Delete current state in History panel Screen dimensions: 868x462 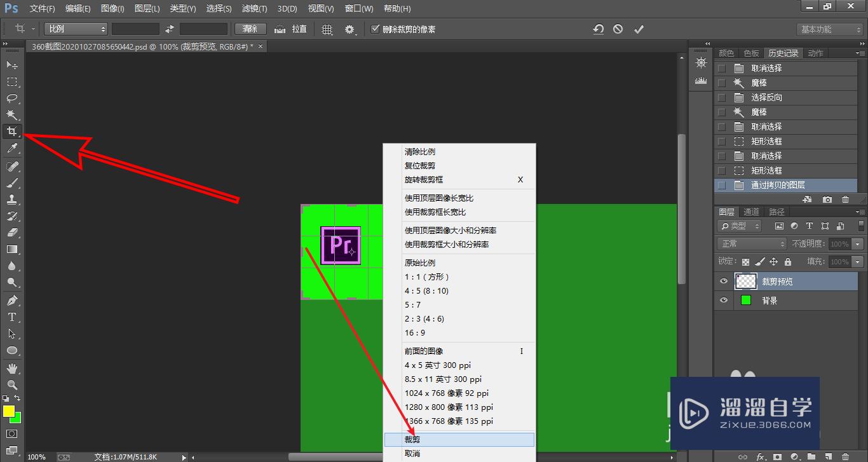(x=846, y=199)
